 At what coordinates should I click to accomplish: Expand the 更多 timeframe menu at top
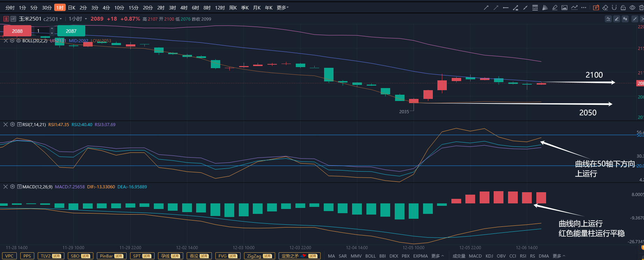[282, 8]
